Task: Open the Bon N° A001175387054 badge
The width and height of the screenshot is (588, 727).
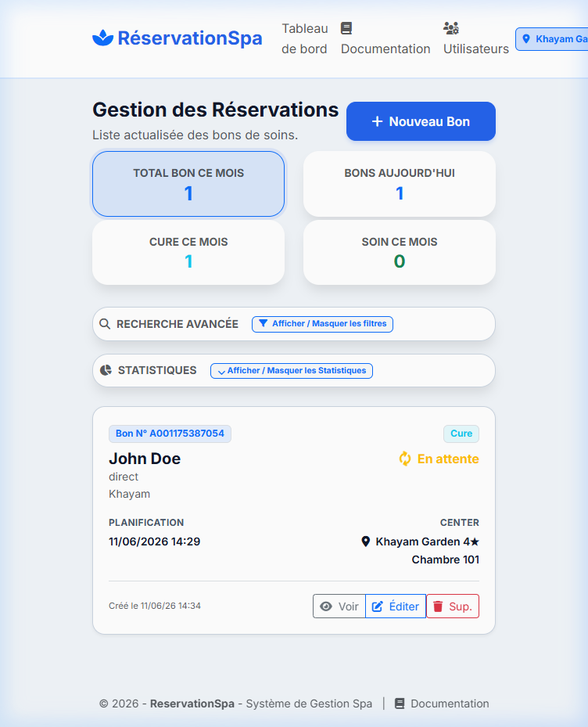Action: tap(170, 434)
